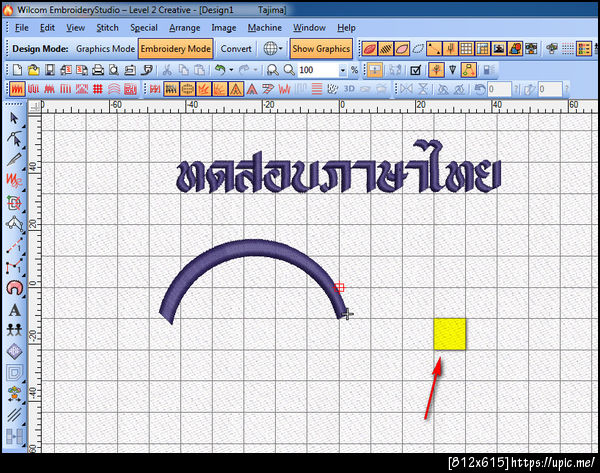The height and width of the screenshot is (473, 600).
Task: Click the checkbox icon in view toolbar
Action: coord(416,70)
